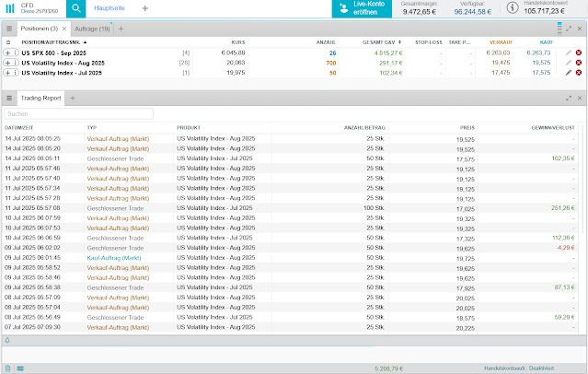Viewport: 588px width, 374px height.
Task: Open the search magnifier tool
Action: tap(76, 8)
